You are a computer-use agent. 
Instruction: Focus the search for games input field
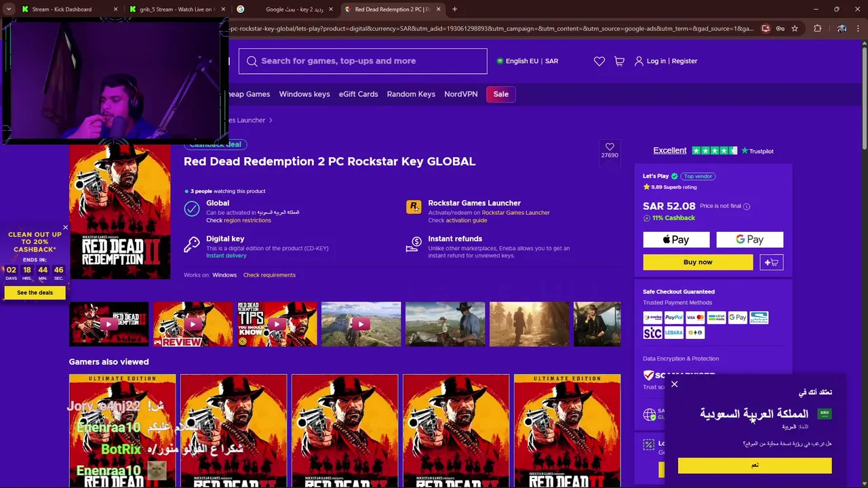click(363, 61)
